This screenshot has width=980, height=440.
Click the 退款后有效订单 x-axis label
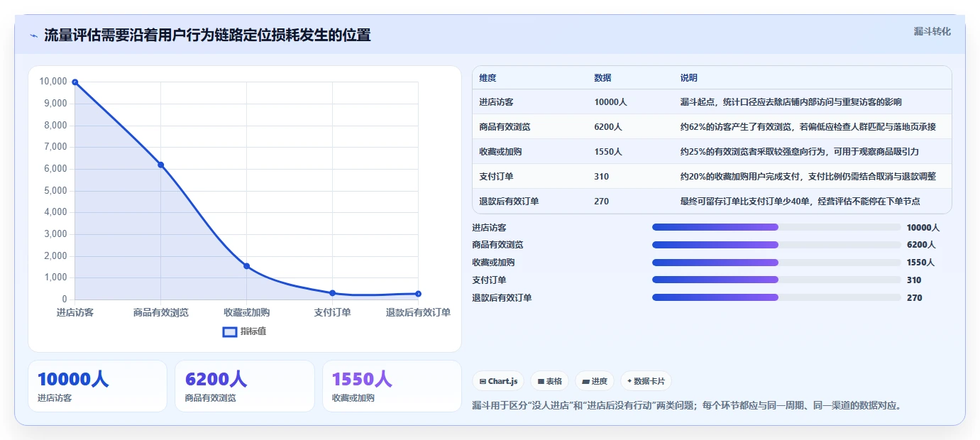point(418,312)
